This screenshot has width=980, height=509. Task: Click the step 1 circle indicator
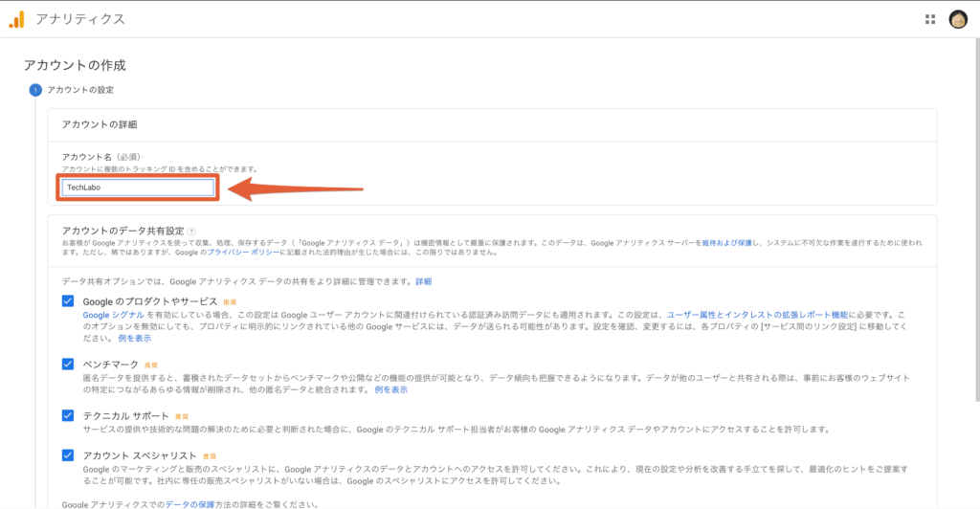pyautogui.click(x=35, y=90)
